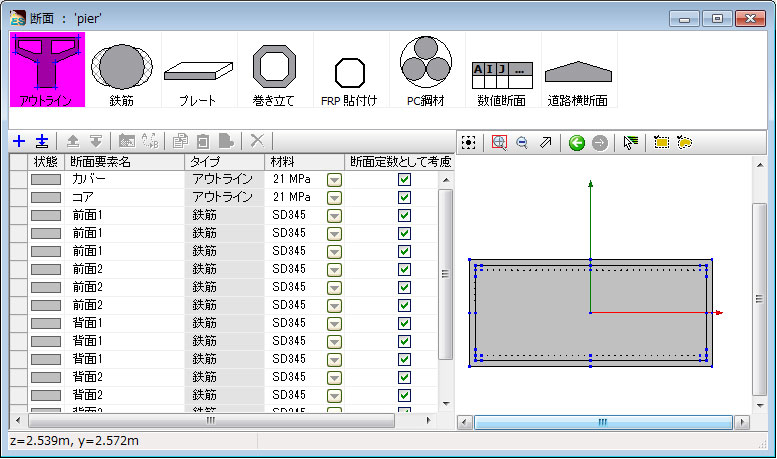Open SD345 dropdown for first 前面1 row
Image resolution: width=777 pixels, height=459 pixels.
click(335, 215)
